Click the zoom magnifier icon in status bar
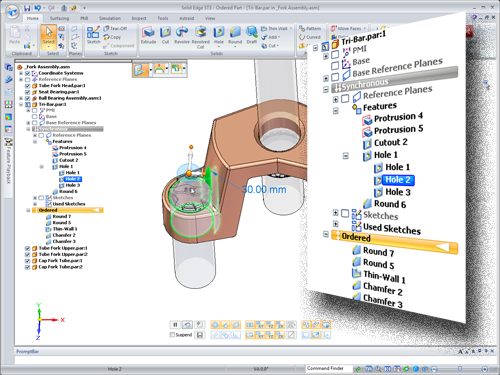 pyautogui.click(x=378, y=369)
